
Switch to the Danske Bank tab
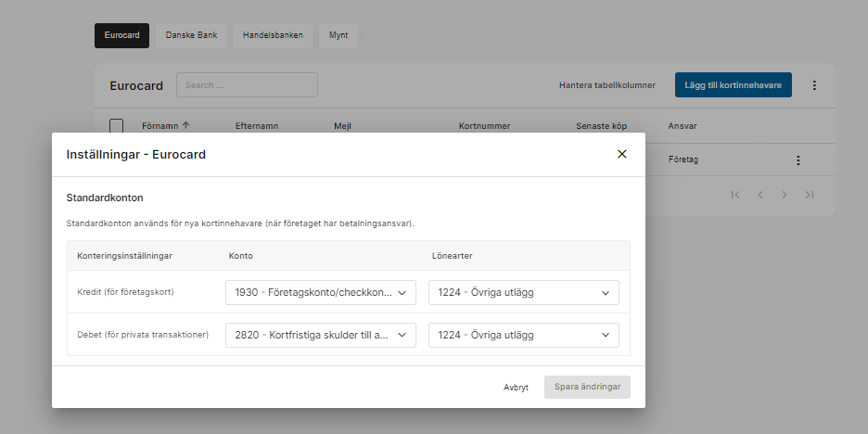coord(192,35)
